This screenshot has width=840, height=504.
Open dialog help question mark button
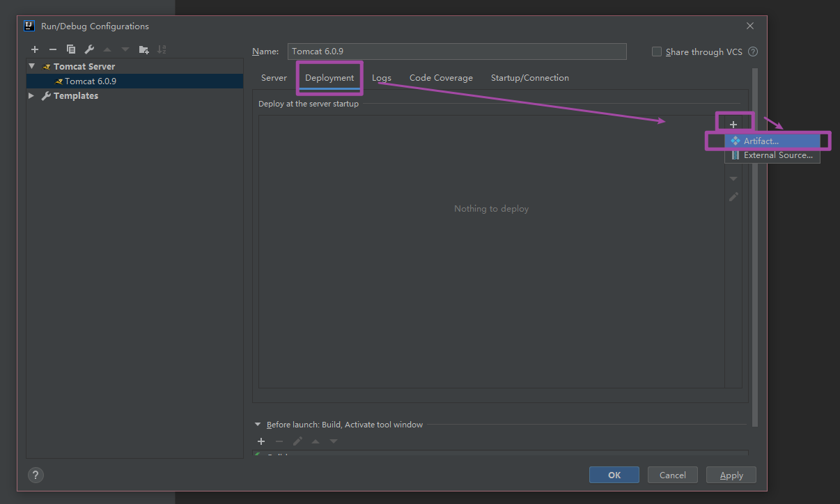click(36, 475)
